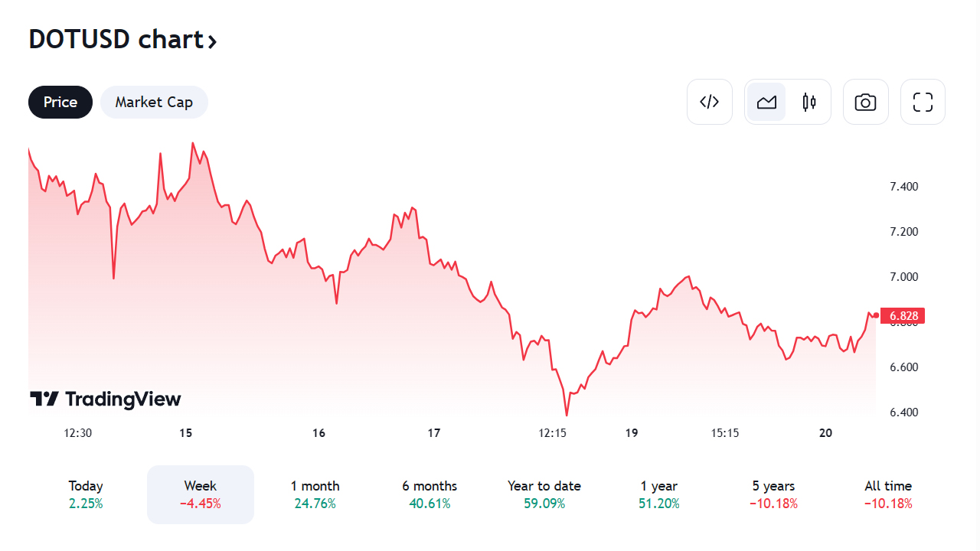Click the 6.828 current price label
The image size is (980, 551).
(903, 315)
